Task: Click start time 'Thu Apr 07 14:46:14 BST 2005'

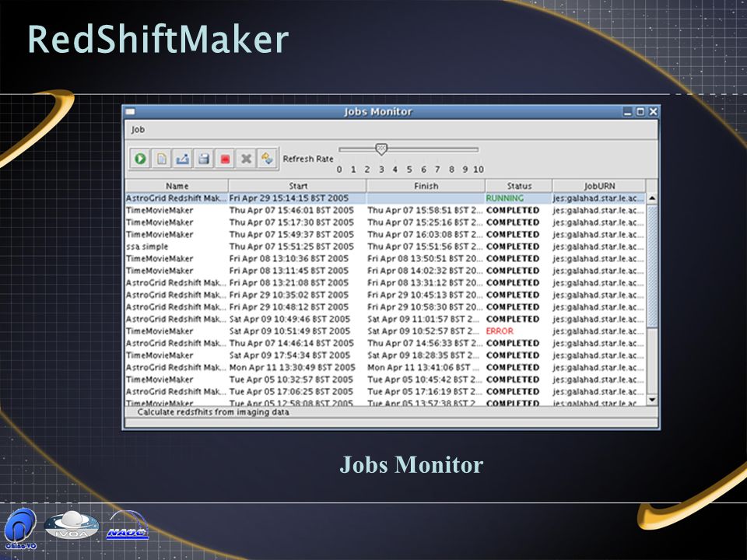Action: pos(292,343)
